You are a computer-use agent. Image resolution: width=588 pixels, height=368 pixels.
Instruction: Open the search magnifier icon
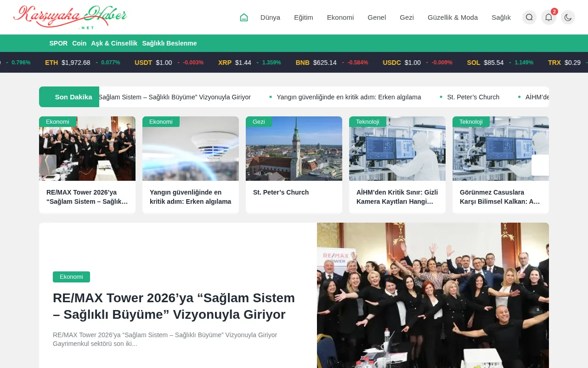[529, 17]
